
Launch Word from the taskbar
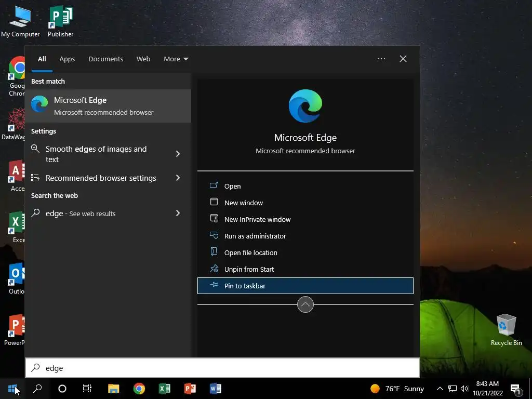coord(216,389)
